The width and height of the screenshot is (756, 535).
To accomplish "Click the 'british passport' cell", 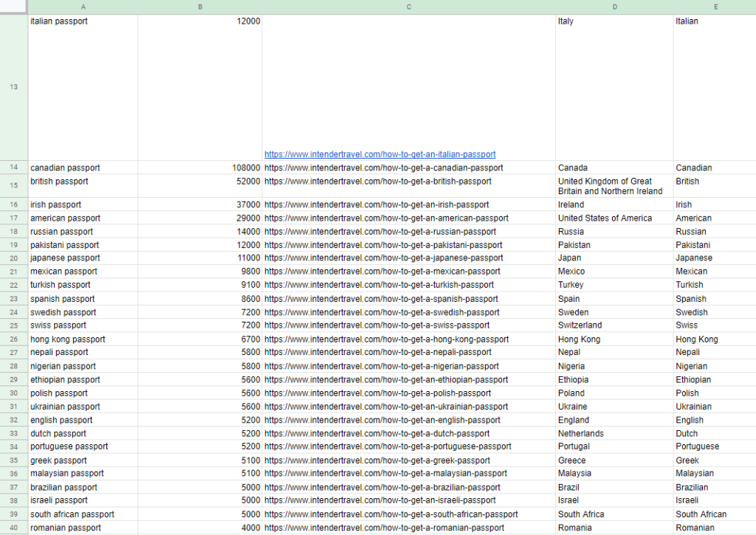I will pyautogui.click(x=83, y=185).
